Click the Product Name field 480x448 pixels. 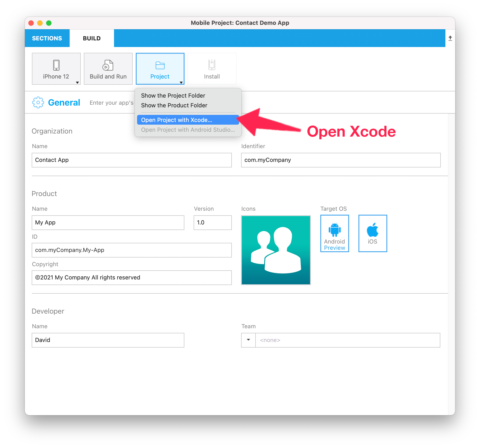[108, 222]
